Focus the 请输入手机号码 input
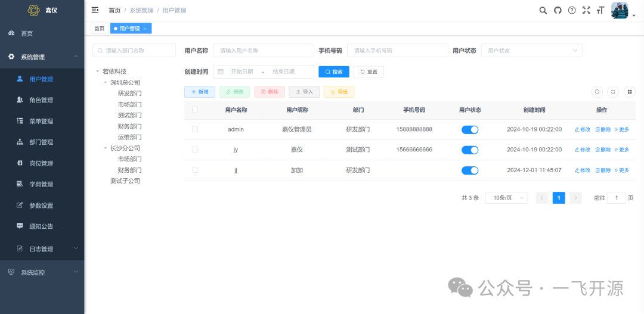 (398, 51)
